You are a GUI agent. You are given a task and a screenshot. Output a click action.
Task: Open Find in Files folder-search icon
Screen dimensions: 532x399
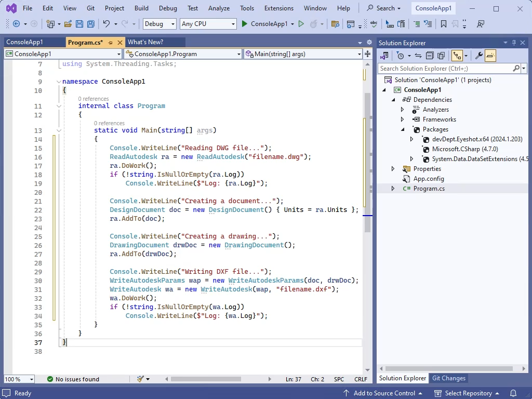tap(335, 24)
